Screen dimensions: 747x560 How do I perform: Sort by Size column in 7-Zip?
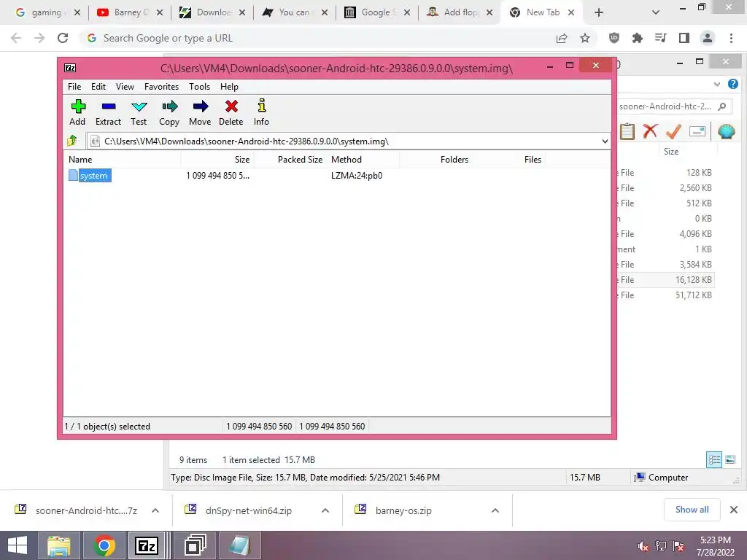point(217,160)
